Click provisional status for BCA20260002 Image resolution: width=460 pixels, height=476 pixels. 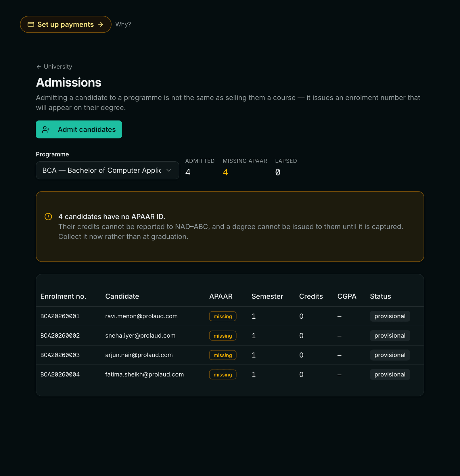click(x=390, y=336)
